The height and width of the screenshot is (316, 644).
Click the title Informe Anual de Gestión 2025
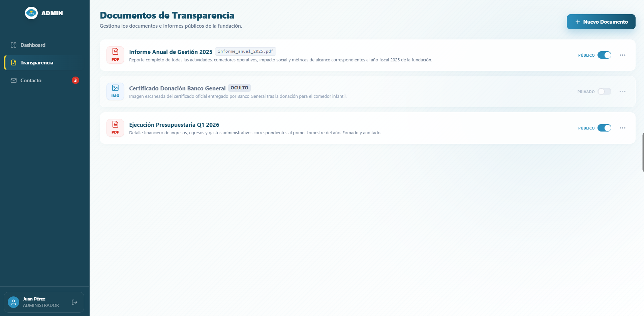(171, 52)
